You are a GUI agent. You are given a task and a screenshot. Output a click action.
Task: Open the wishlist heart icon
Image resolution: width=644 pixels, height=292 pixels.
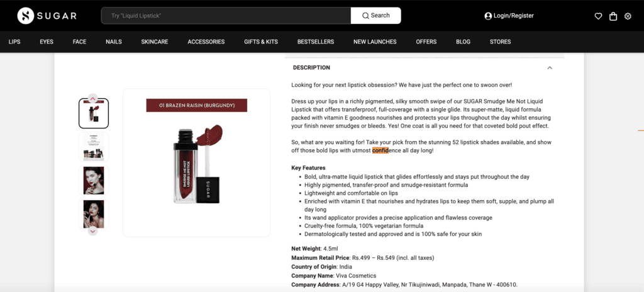[598, 16]
